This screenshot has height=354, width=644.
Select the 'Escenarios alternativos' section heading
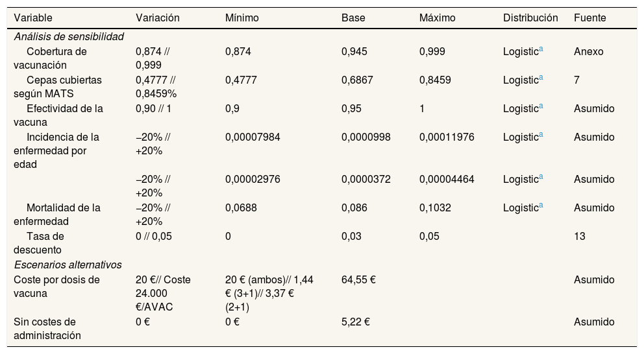(x=68, y=265)
